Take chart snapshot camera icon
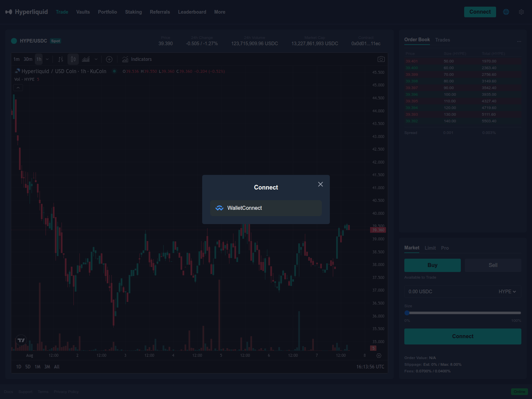 [381, 59]
